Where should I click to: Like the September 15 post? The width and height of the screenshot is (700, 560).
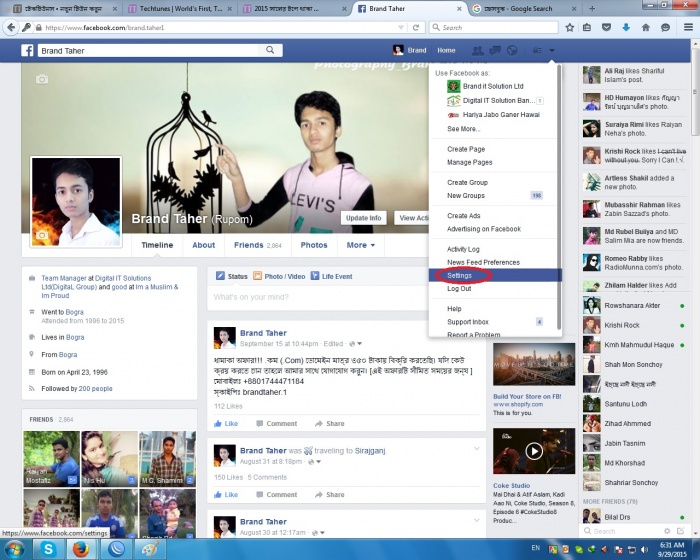tap(226, 423)
